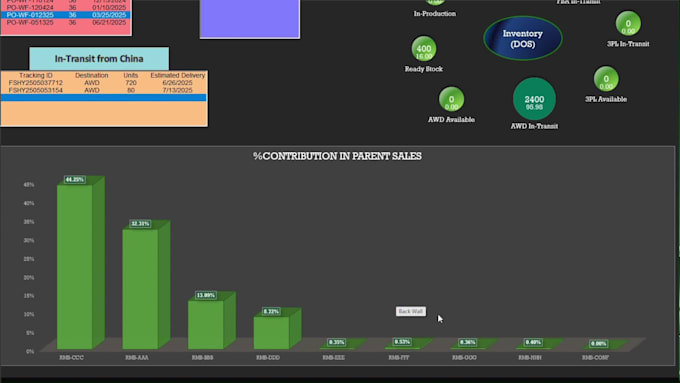This screenshot has width=680, height=383.
Task: Click the AWD In-Transit 2400 circle
Action: point(534,99)
